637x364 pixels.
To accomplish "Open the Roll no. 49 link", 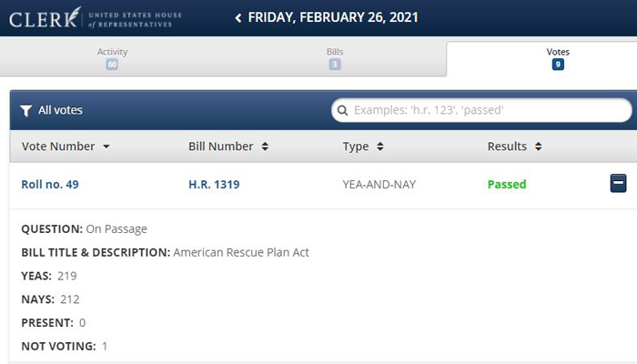I will coord(50,185).
